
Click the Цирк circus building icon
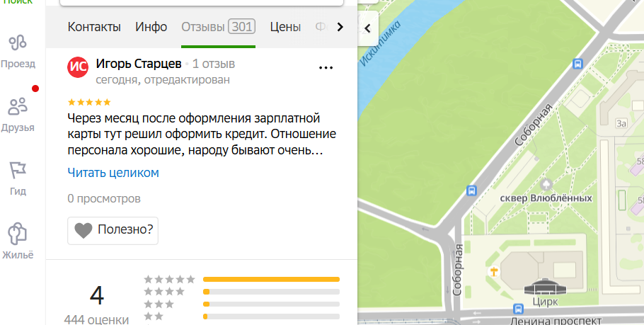(545, 286)
